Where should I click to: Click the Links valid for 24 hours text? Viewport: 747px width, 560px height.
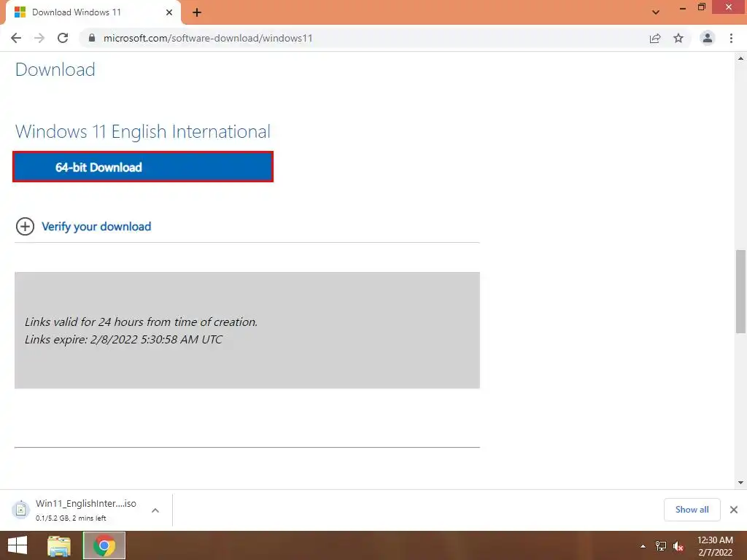point(141,322)
